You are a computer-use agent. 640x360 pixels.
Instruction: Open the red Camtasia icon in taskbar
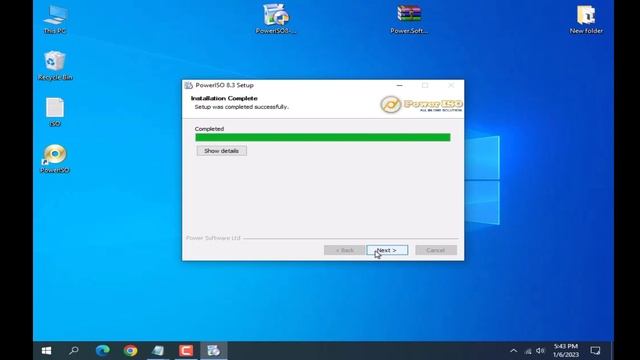tap(186, 351)
